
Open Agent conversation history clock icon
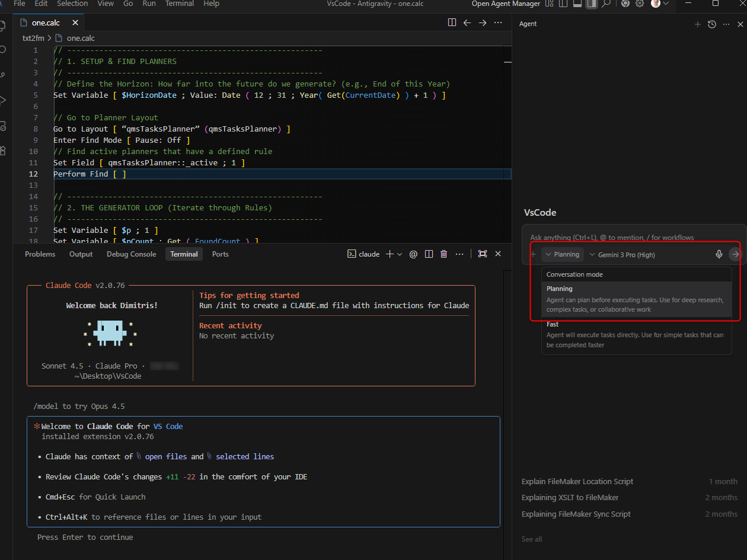[x=712, y=24]
